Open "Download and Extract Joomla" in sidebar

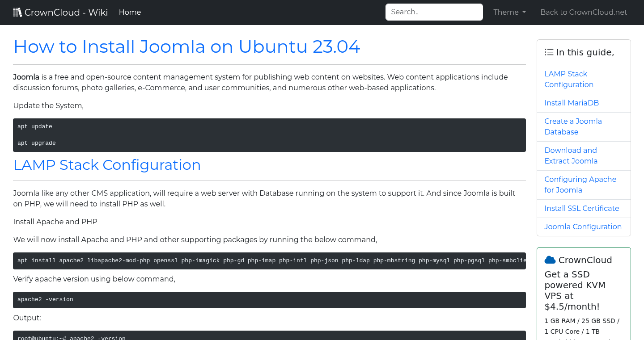pos(571,155)
